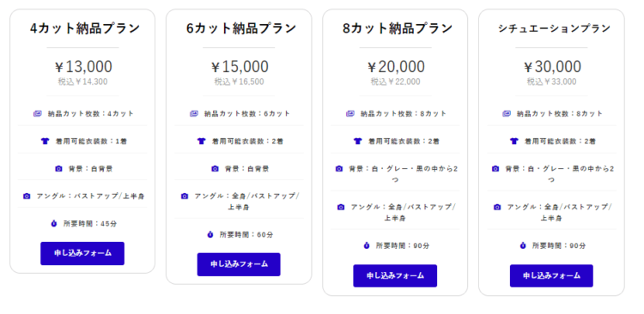644x314 pixels.
Task: Open the シチュエーションプラン 申し込みフォーム button
Action: (551, 276)
